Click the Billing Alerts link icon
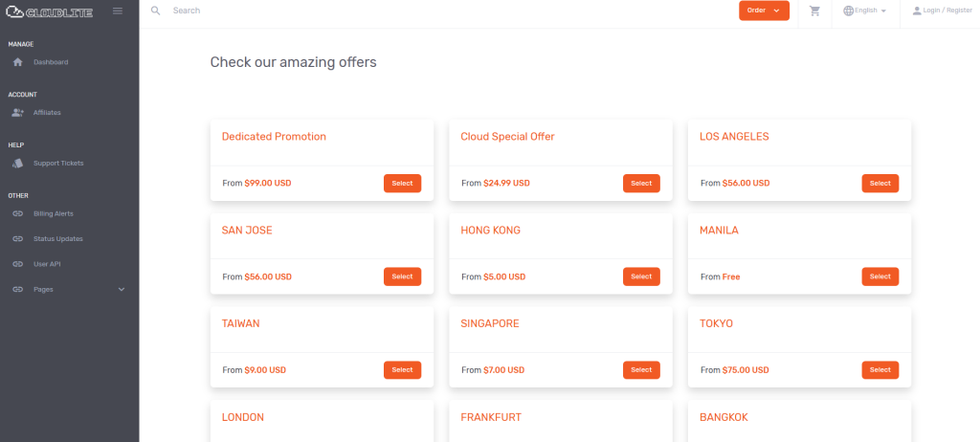 click(x=17, y=213)
